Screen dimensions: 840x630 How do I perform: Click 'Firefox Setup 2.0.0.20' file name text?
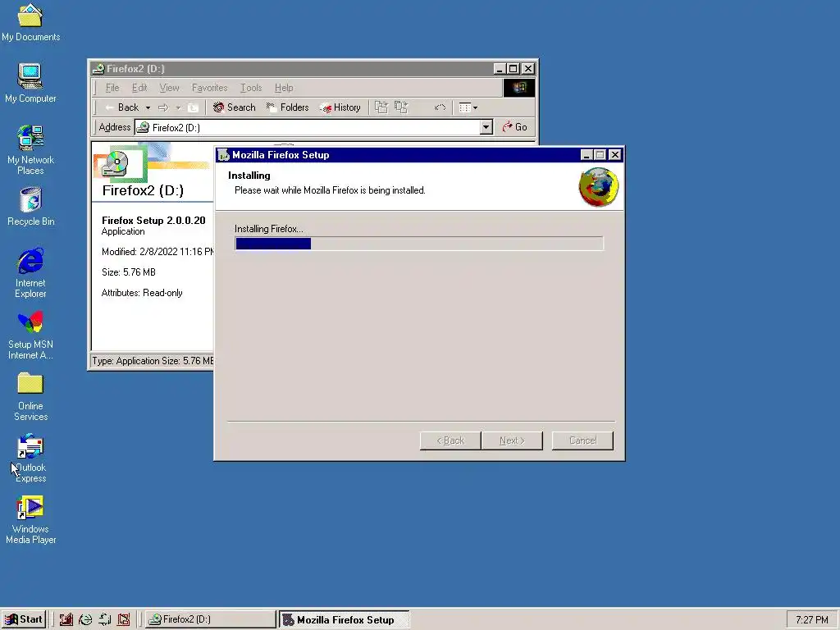pos(153,220)
